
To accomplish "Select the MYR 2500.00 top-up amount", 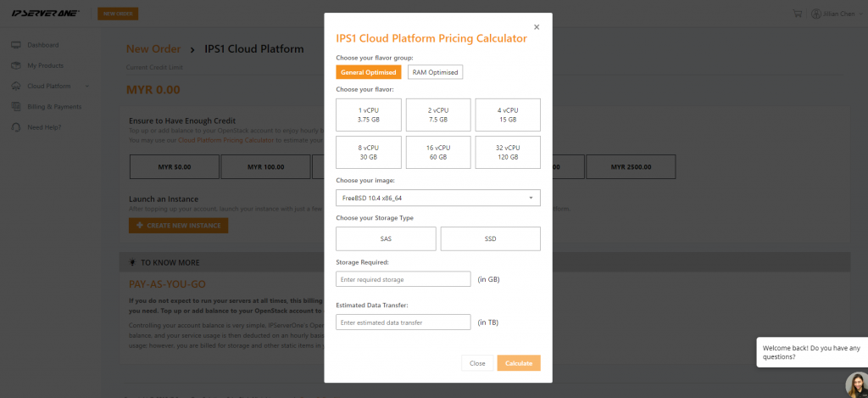I will (x=631, y=167).
